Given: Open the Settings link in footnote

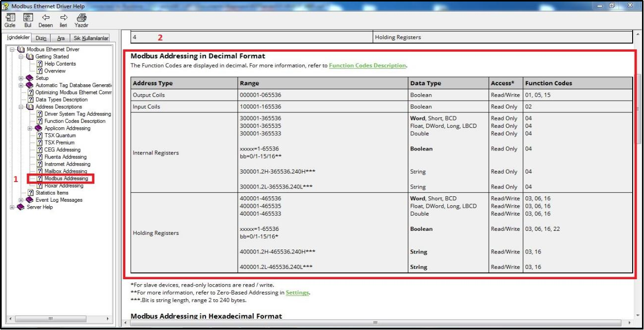Looking at the screenshot, I should click(297, 293).
